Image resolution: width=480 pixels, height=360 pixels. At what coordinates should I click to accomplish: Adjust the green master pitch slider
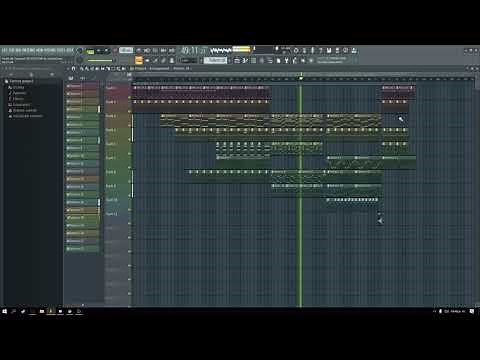(x=100, y=60)
